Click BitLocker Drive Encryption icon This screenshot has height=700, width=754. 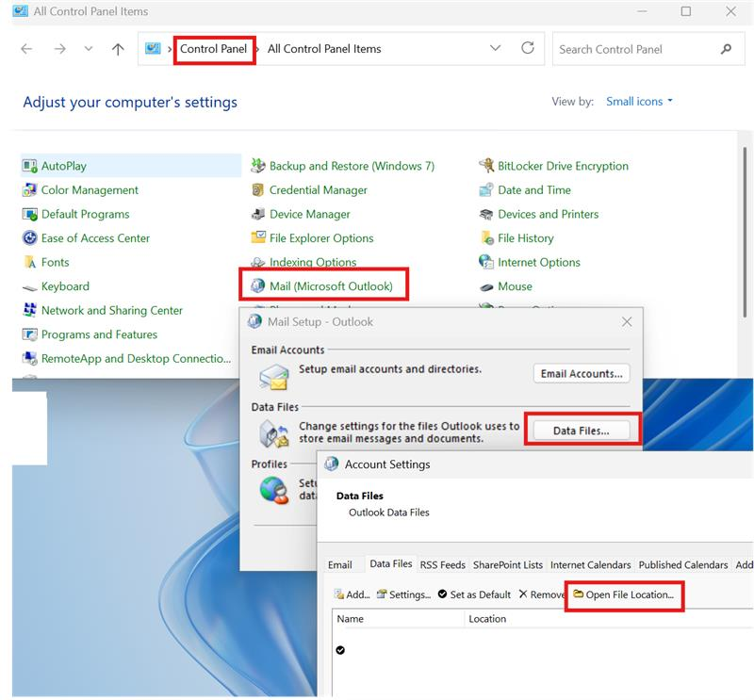tap(486, 166)
